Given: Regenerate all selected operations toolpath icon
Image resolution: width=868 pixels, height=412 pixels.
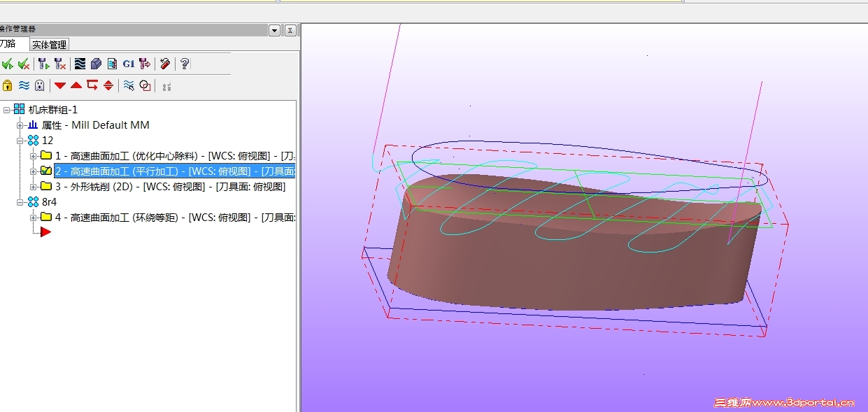Looking at the screenshot, I should 43,64.
